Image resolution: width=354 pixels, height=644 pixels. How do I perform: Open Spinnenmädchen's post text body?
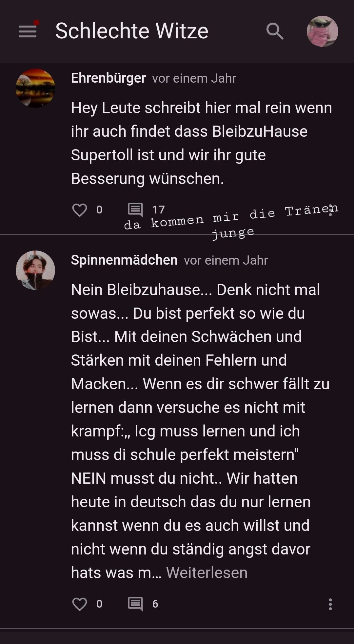pos(197,420)
